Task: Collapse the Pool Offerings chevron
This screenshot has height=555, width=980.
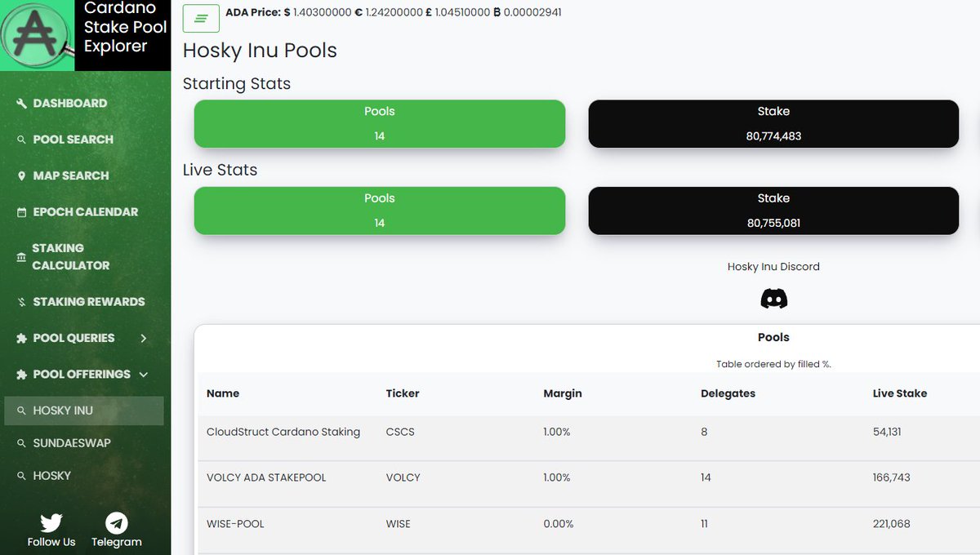Action: click(144, 375)
